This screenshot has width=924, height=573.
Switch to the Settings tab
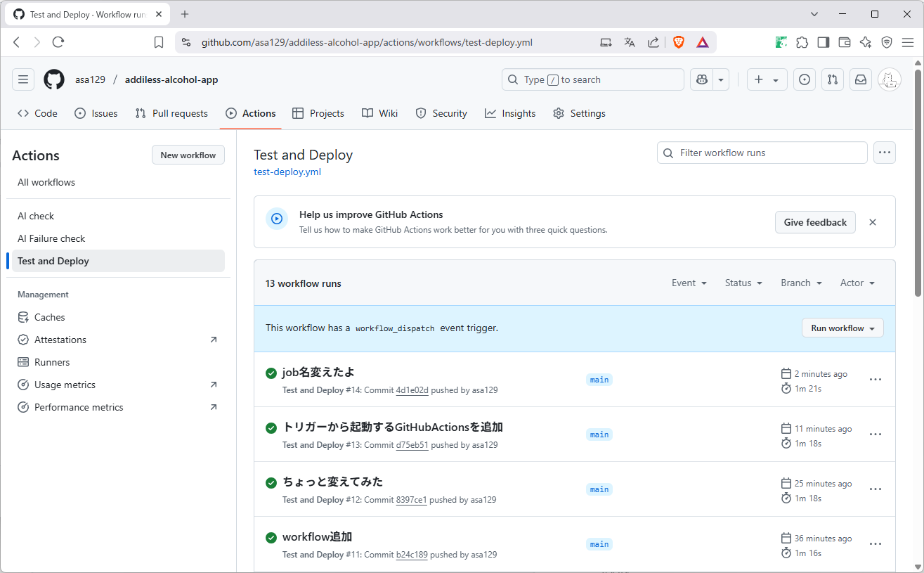point(579,113)
